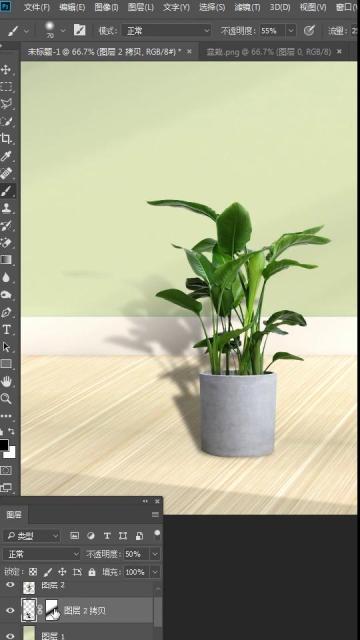Expand the layer 不透明度 50% dropdown arrow
The width and height of the screenshot is (360, 640).
tap(155, 554)
